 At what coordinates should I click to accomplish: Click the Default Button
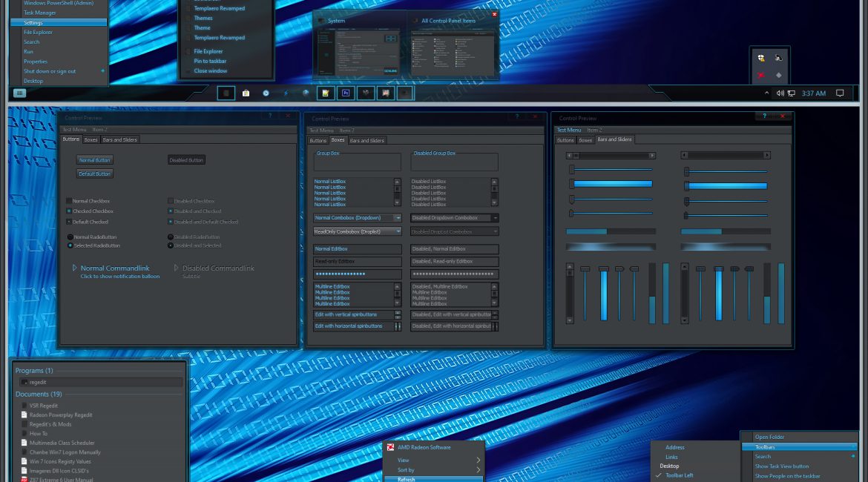pyautogui.click(x=95, y=174)
